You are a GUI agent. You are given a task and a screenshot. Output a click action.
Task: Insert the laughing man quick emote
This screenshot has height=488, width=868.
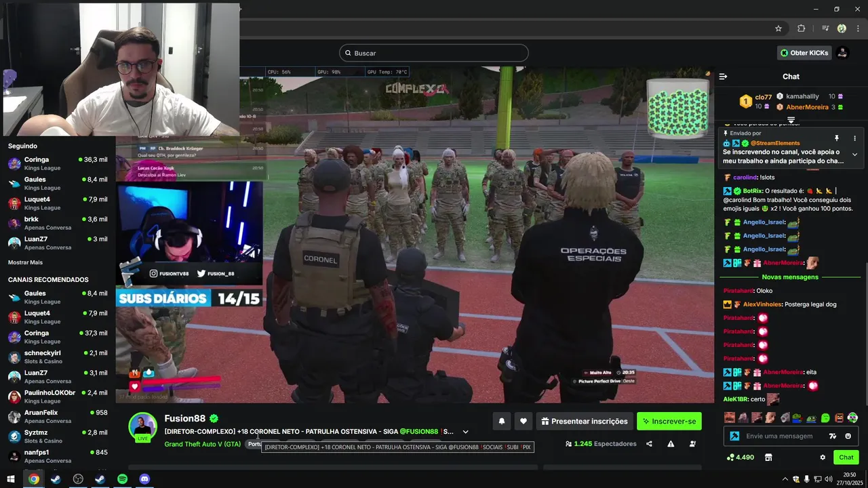730,418
